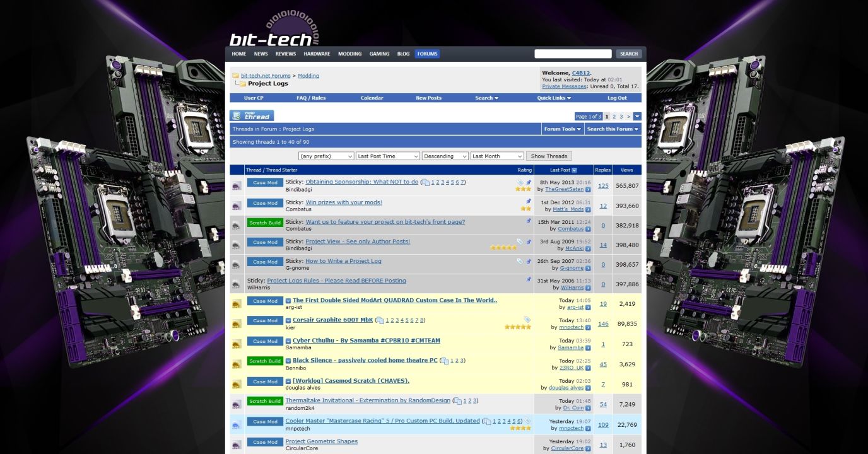This screenshot has height=454, width=868.
Task: Go to first unread in Cyber Cthulhu thread
Action: pos(288,341)
